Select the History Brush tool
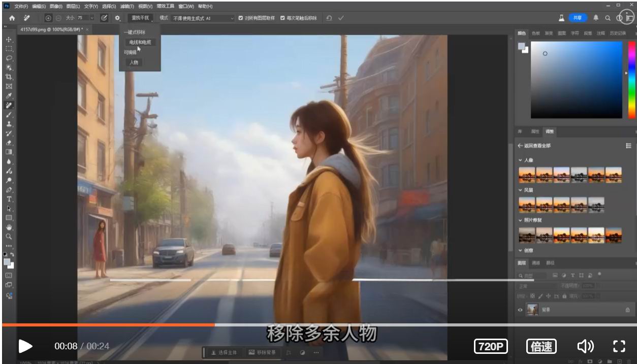Image resolution: width=637 pixels, height=364 pixels. pyautogui.click(x=9, y=134)
